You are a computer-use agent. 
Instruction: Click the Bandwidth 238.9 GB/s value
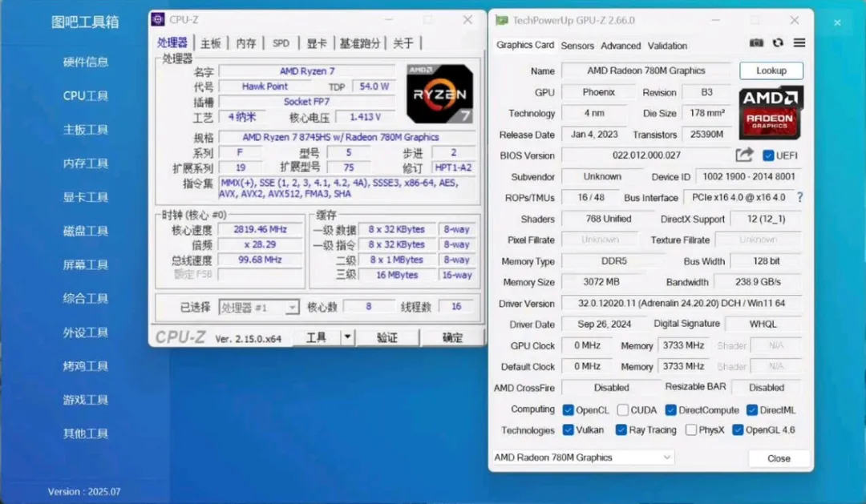click(x=758, y=281)
